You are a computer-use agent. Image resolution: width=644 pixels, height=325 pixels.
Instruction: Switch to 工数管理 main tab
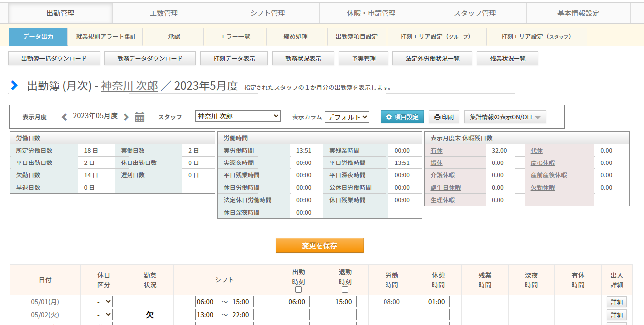tap(164, 13)
